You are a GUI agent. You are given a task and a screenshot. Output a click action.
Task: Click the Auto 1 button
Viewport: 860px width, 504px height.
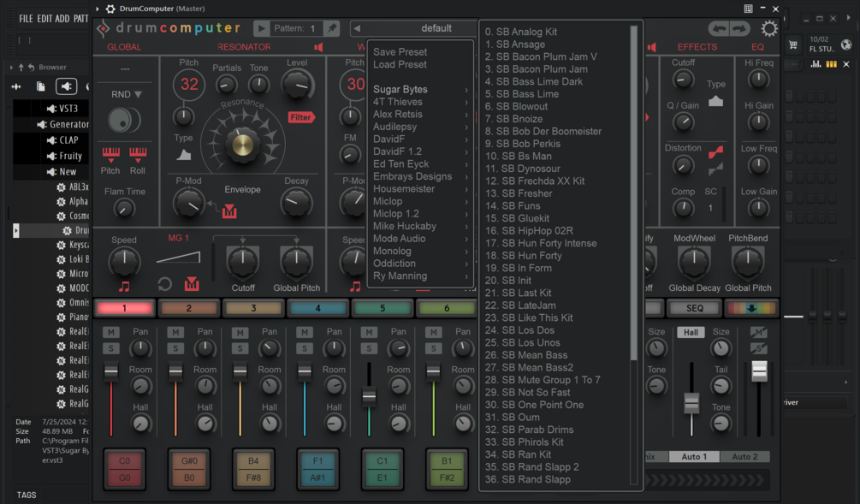pos(693,456)
